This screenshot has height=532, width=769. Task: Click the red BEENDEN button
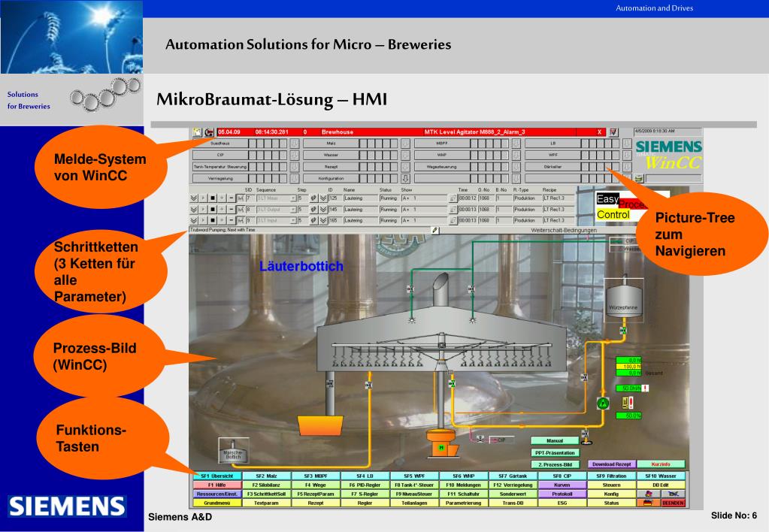point(674,503)
